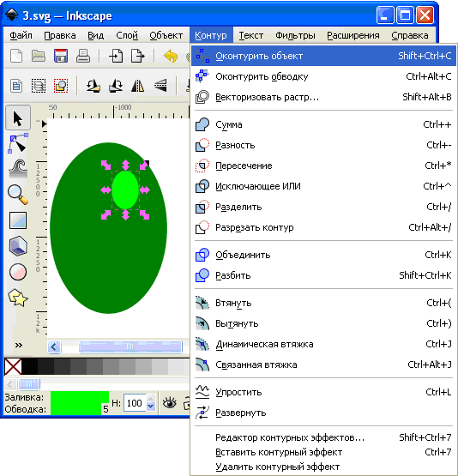Viewport: 458px width, 476px height.
Task: Increase opacity value with the stepper arrow
Action: coord(151,399)
